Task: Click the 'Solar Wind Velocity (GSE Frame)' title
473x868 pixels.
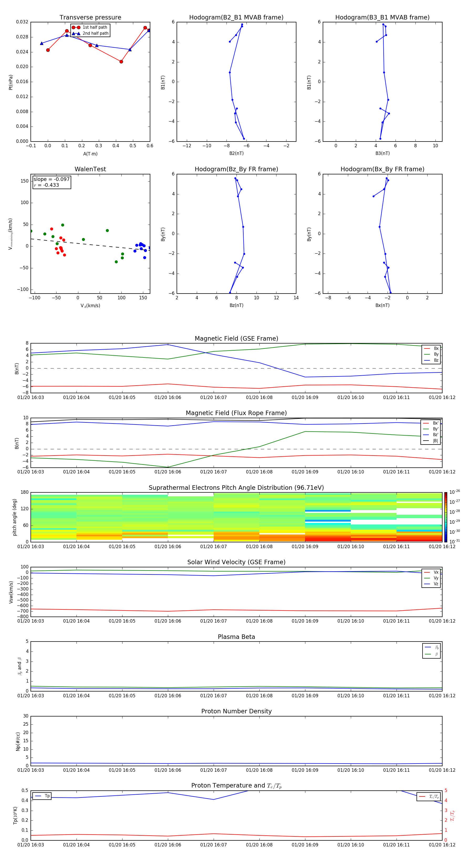Action: (236, 562)
